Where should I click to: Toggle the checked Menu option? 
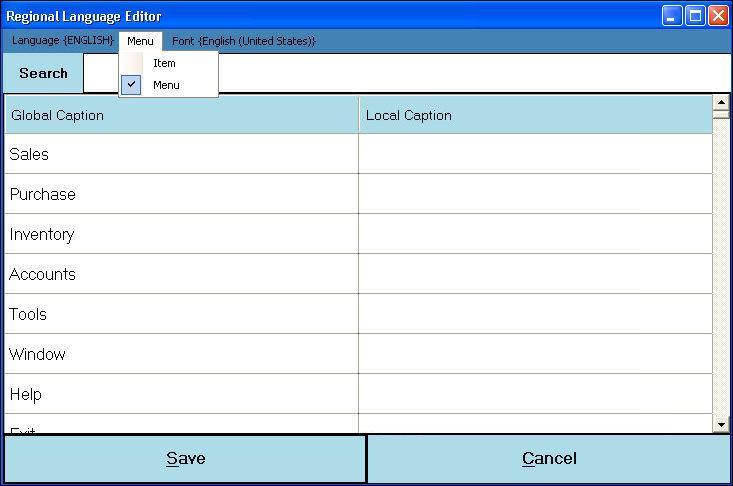point(166,85)
